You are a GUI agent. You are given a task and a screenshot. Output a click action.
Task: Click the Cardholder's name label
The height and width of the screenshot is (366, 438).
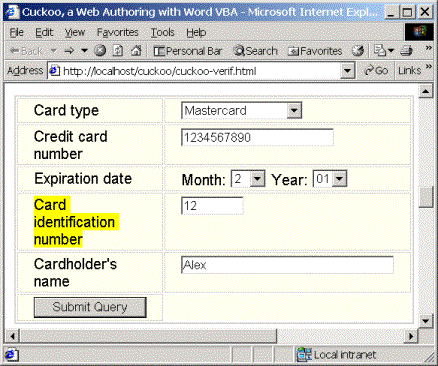tap(75, 272)
